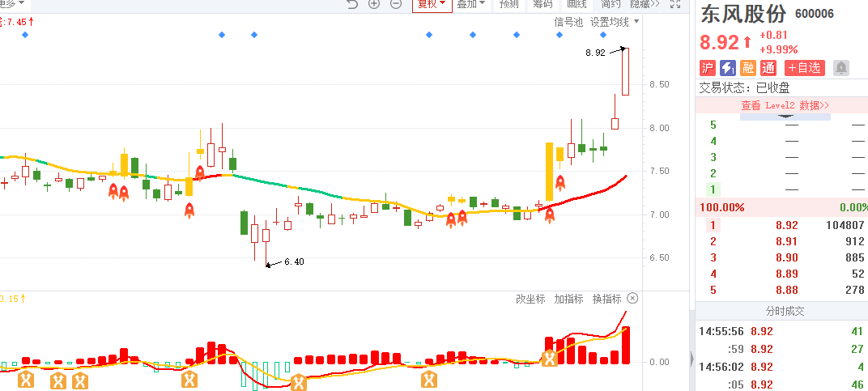The width and height of the screenshot is (868, 391).
Task: Open fullscreen chart with the expand-arrows icon
Action: click(x=675, y=4)
